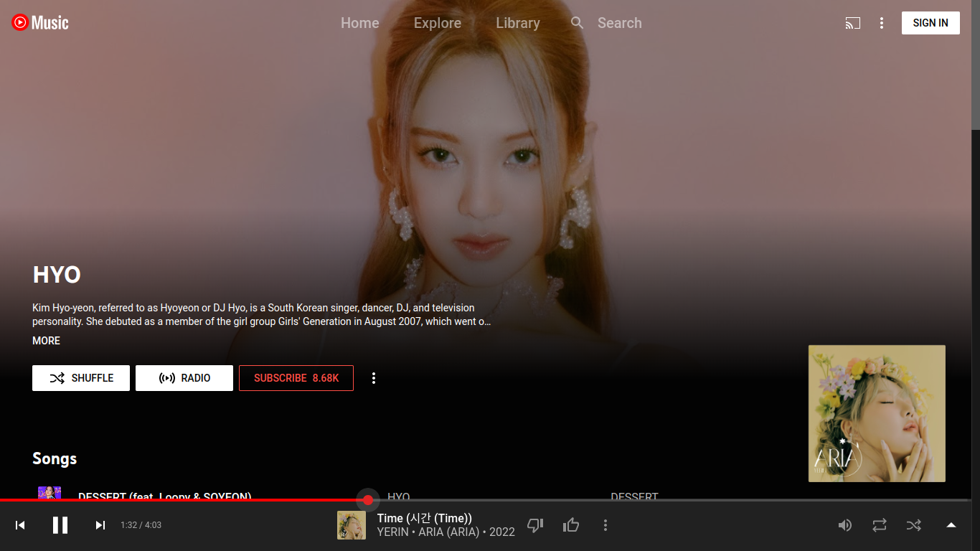The width and height of the screenshot is (980, 551).
Task: Expand the artist bio with MORE
Action: coord(46,341)
